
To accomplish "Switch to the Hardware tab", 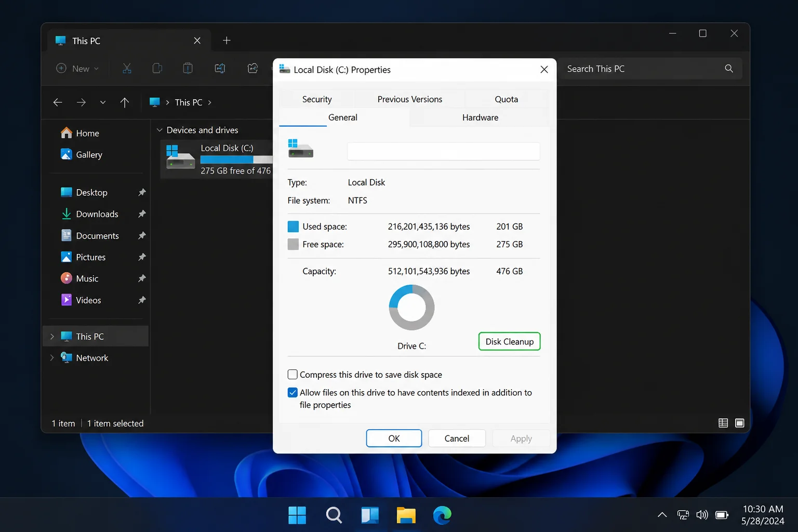I will pyautogui.click(x=480, y=117).
